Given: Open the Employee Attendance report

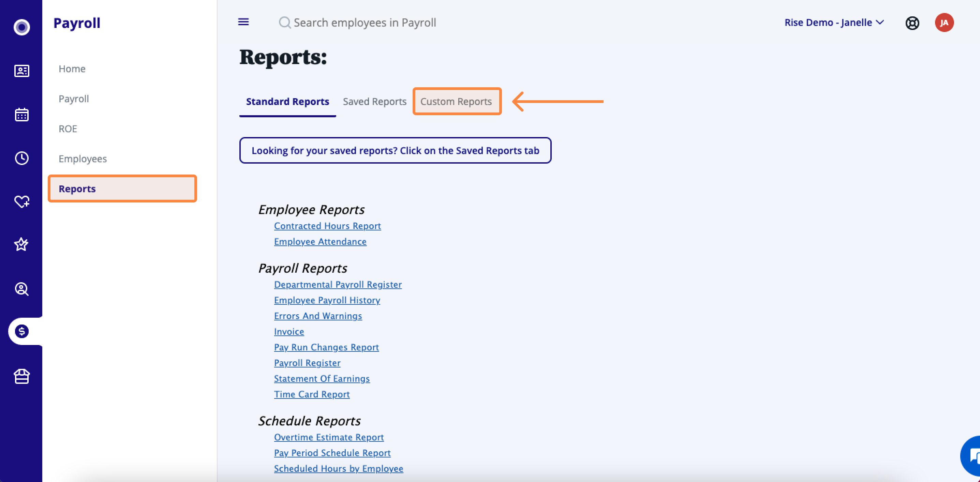Looking at the screenshot, I should [320, 242].
